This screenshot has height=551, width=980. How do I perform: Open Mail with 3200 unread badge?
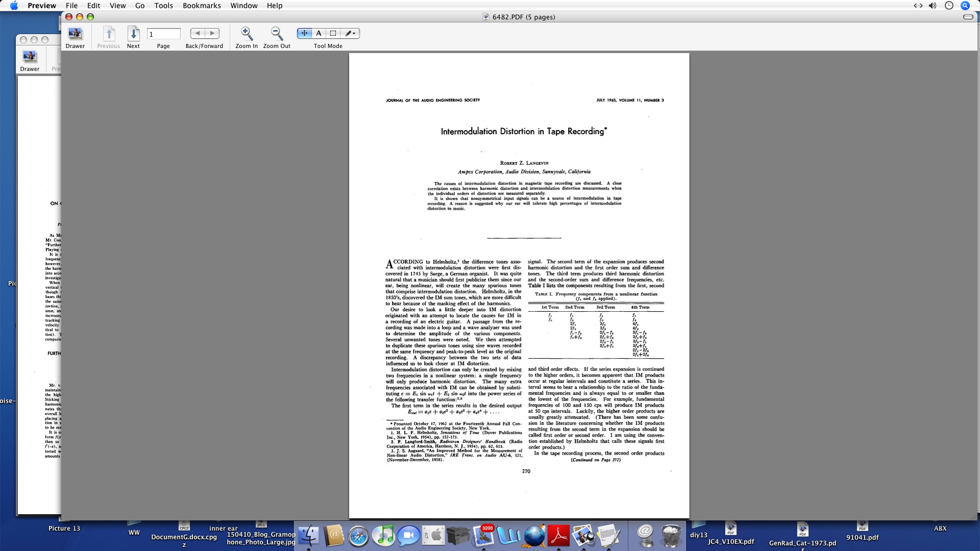point(483,536)
